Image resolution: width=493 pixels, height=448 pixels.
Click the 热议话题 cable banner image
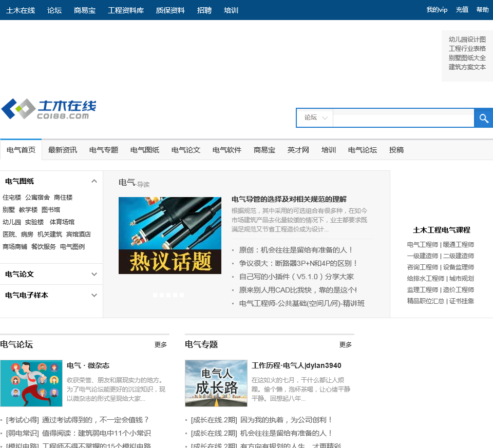[170, 236]
